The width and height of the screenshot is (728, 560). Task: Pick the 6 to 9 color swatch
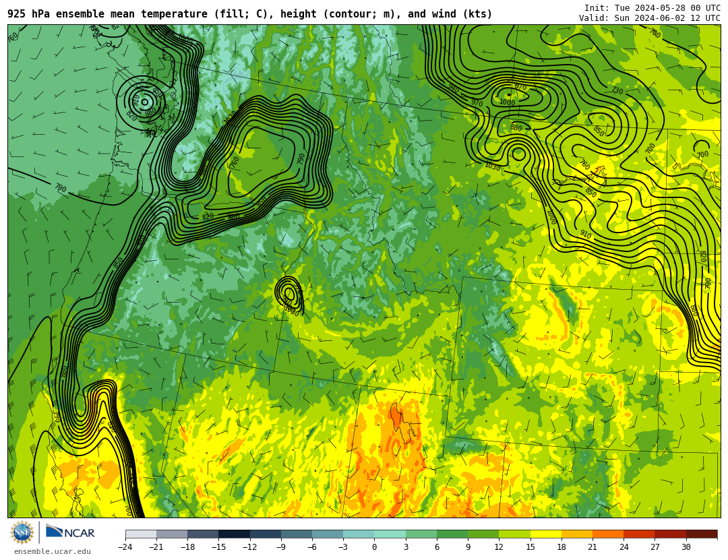pos(452,534)
